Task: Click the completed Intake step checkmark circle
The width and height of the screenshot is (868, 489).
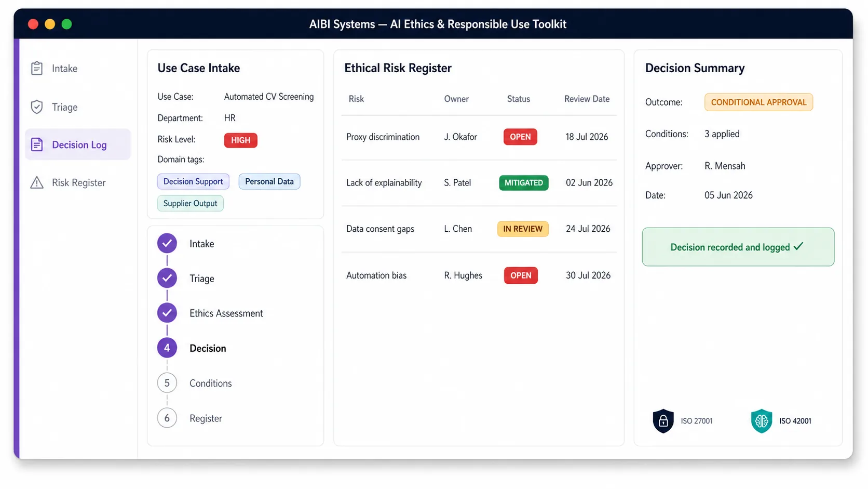Action: pos(167,243)
